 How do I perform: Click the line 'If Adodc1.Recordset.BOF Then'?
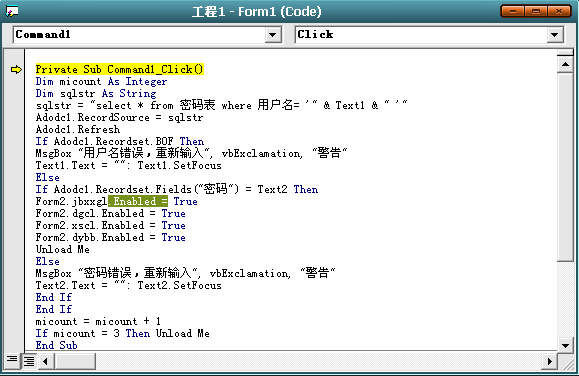(x=120, y=141)
